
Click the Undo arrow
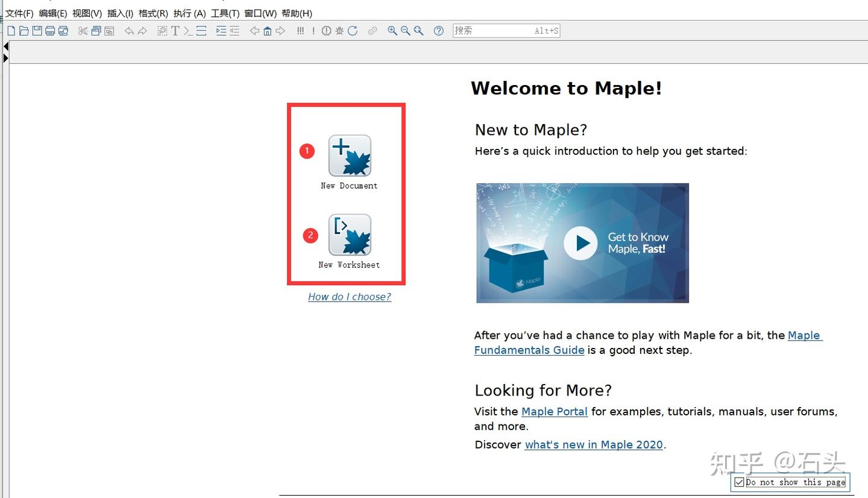(129, 31)
